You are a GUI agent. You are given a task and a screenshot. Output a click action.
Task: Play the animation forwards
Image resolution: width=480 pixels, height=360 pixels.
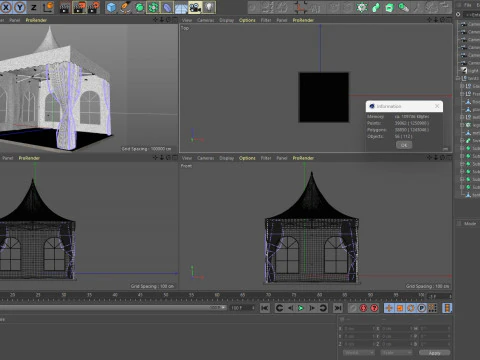click(x=301, y=308)
